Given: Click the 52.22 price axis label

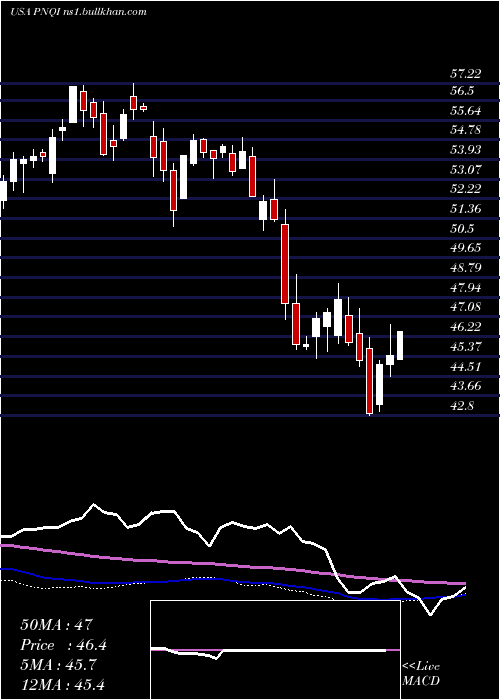Looking at the screenshot, I should [465, 189].
